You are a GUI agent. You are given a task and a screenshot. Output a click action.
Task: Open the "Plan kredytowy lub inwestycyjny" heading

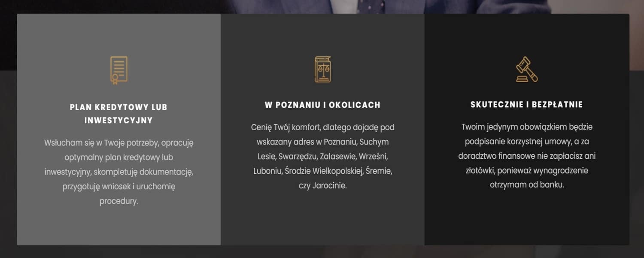[118, 114]
